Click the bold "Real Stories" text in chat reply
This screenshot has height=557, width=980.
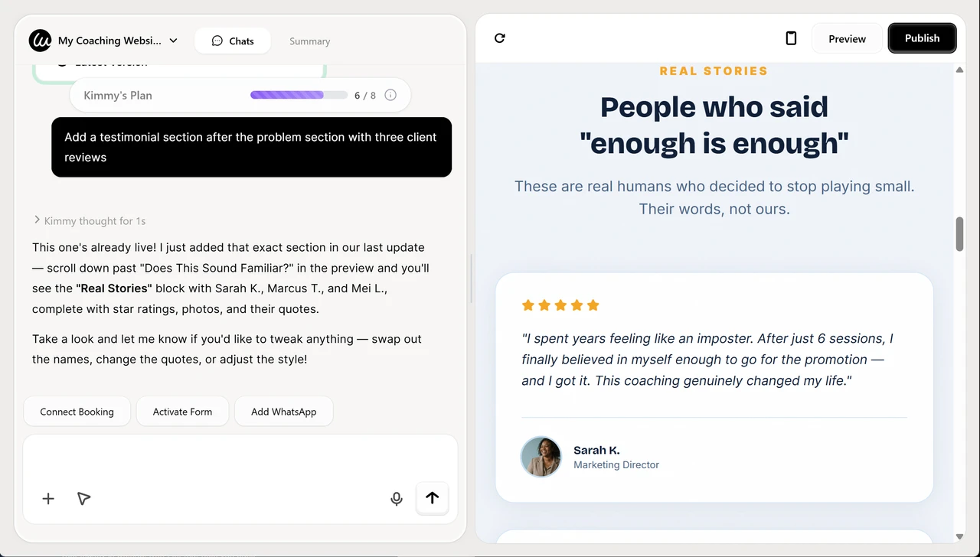114,288
